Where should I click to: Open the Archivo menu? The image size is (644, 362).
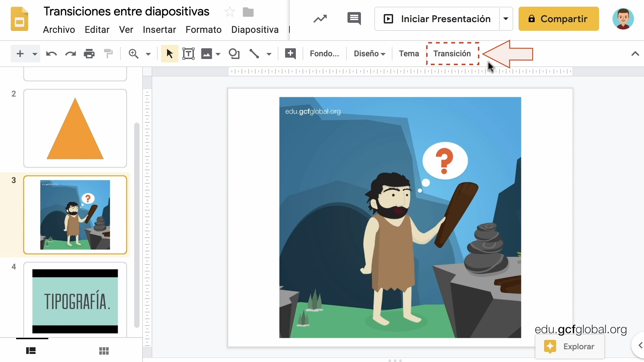point(59,30)
